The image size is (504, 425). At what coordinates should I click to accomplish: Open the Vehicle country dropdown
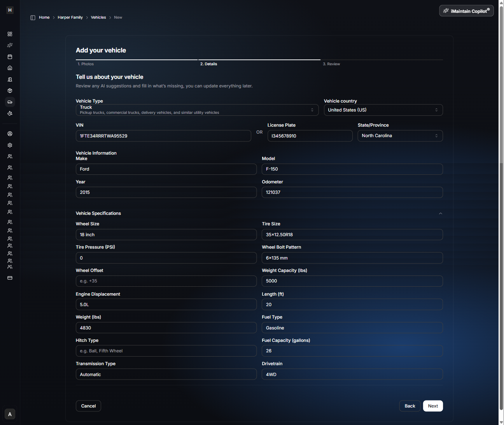pos(383,110)
